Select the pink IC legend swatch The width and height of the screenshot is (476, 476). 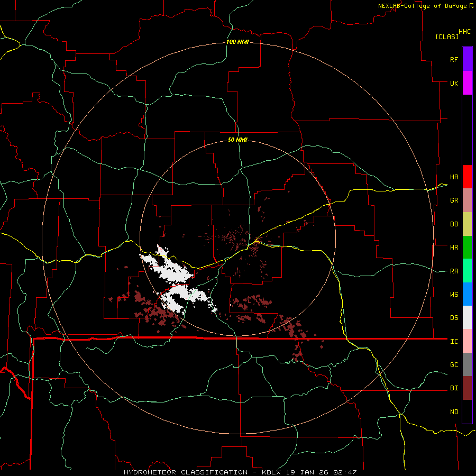[x=467, y=341]
